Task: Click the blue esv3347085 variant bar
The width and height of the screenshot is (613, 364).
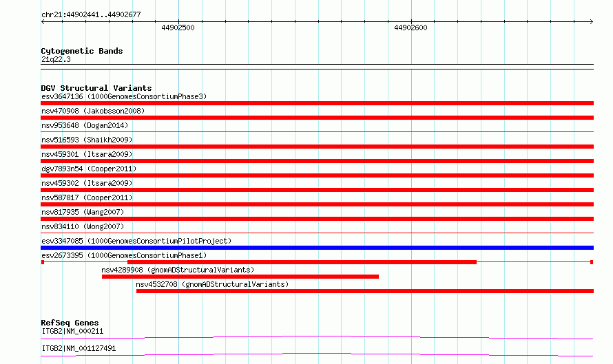Action: coord(317,248)
